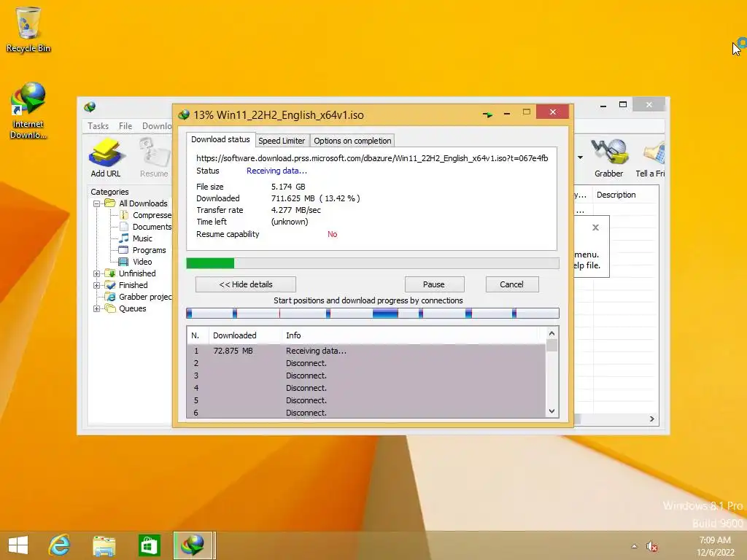Image resolution: width=747 pixels, height=560 pixels.
Task: Cancel the download
Action: pyautogui.click(x=511, y=284)
